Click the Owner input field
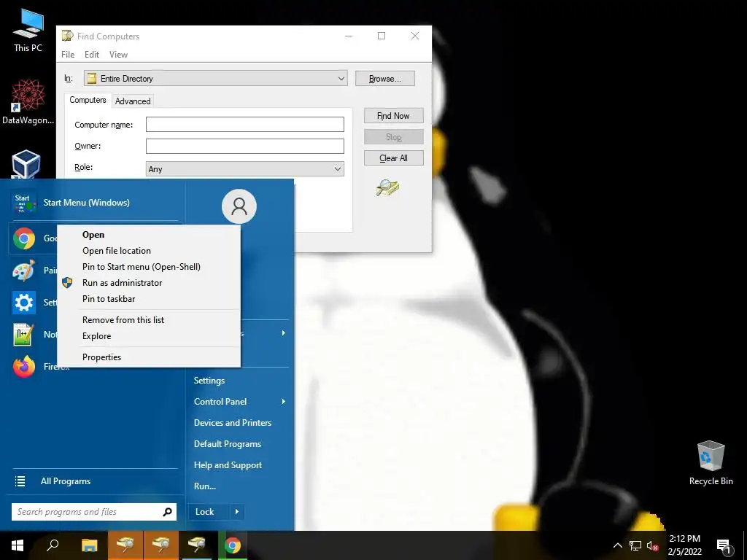This screenshot has width=747, height=560. point(245,146)
